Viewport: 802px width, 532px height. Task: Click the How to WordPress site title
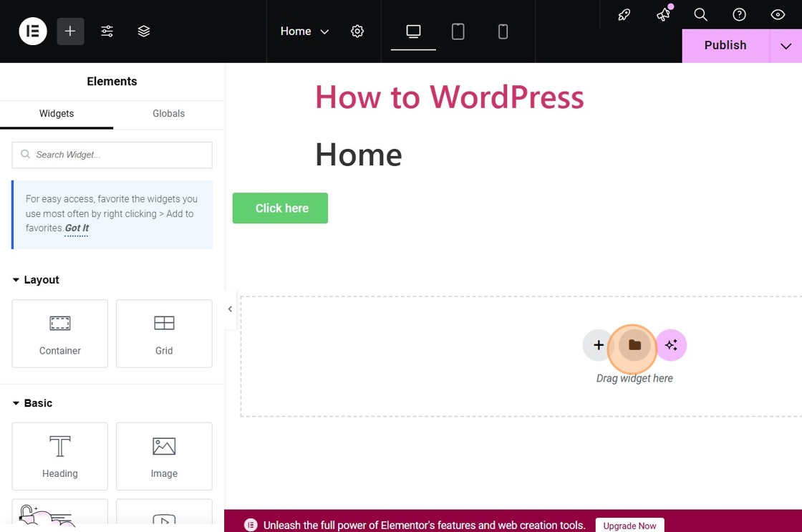pyautogui.click(x=450, y=97)
